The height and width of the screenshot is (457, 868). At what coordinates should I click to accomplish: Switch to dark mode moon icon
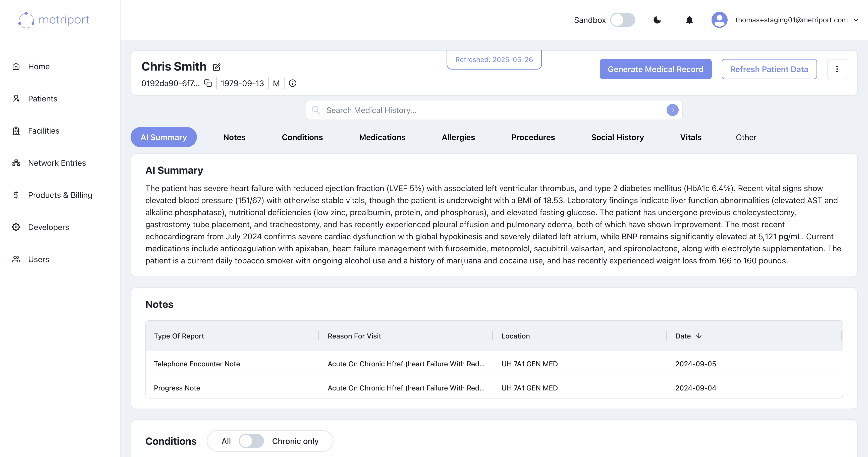657,20
